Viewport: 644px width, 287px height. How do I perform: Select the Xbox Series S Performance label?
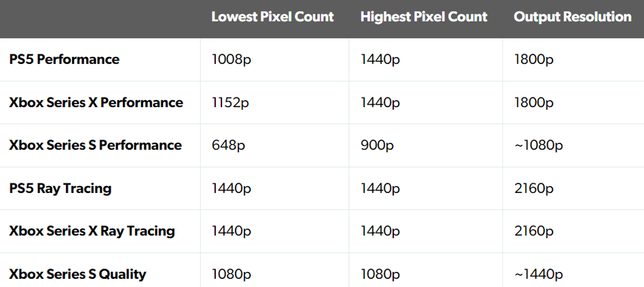95,146
